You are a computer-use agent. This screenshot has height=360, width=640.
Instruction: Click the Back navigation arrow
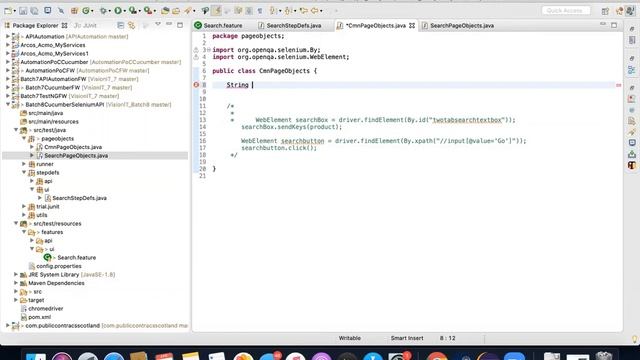click(x=315, y=11)
